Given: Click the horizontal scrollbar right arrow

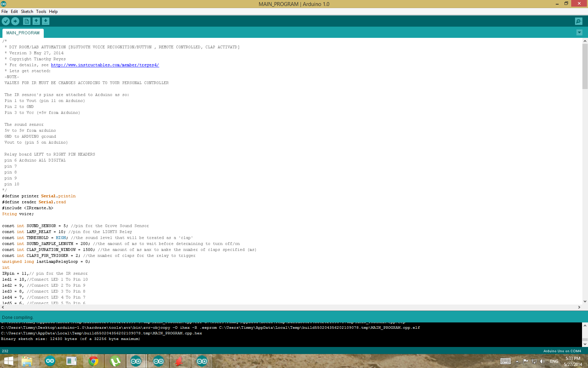Looking at the screenshot, I should click(x=579, y=307).
